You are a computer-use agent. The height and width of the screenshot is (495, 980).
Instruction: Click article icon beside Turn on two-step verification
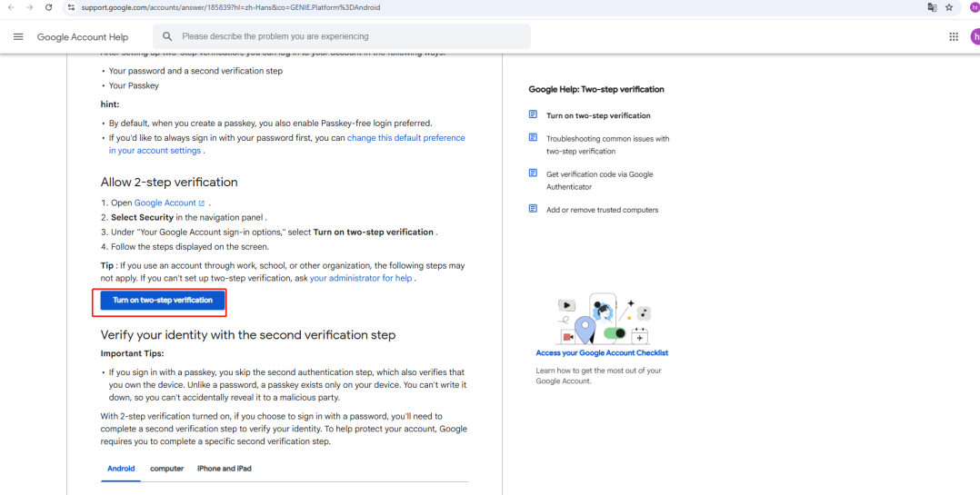tap(533, 114)
